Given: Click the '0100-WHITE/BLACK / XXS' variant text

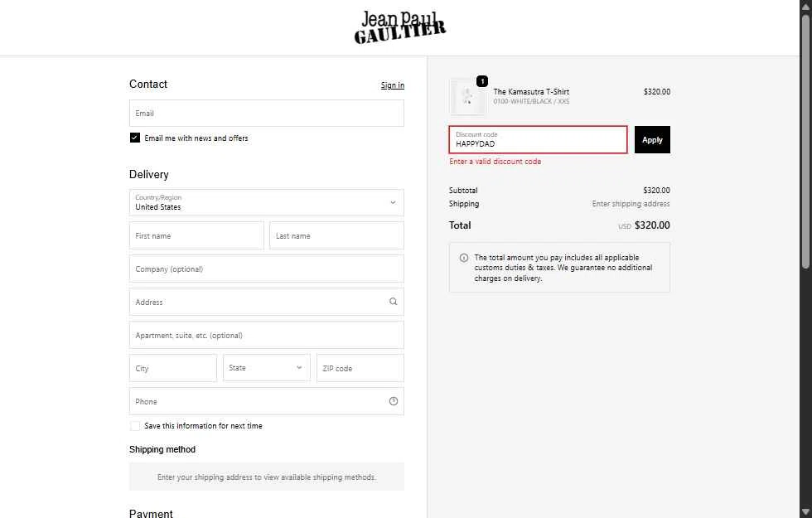Looking at the screenshot, I should (531, 101).
